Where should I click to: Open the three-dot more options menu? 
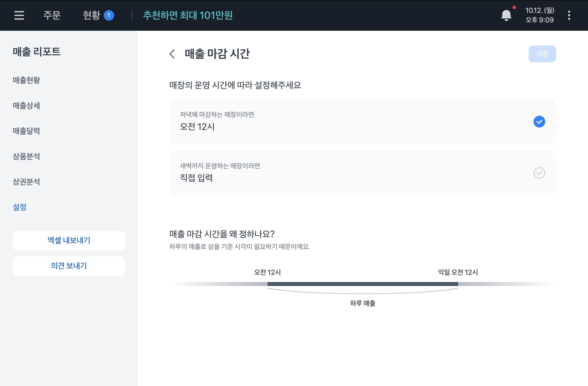[x=569, y=15]
